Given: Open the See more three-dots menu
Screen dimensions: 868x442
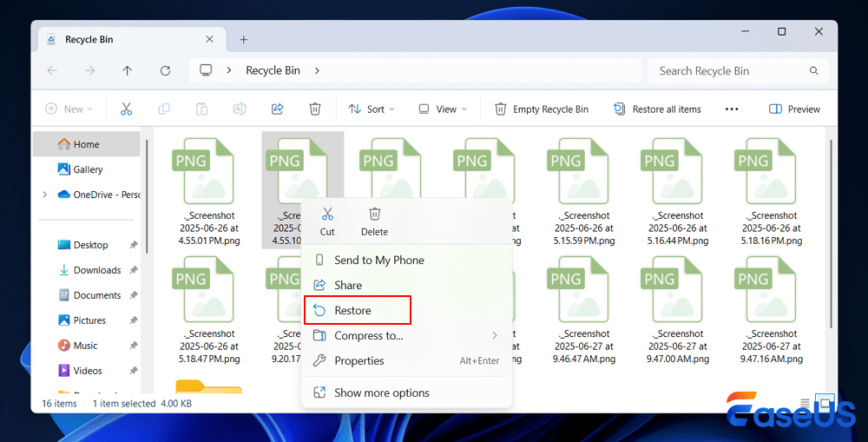Looking at the screenshot, I should coord(732,109).
